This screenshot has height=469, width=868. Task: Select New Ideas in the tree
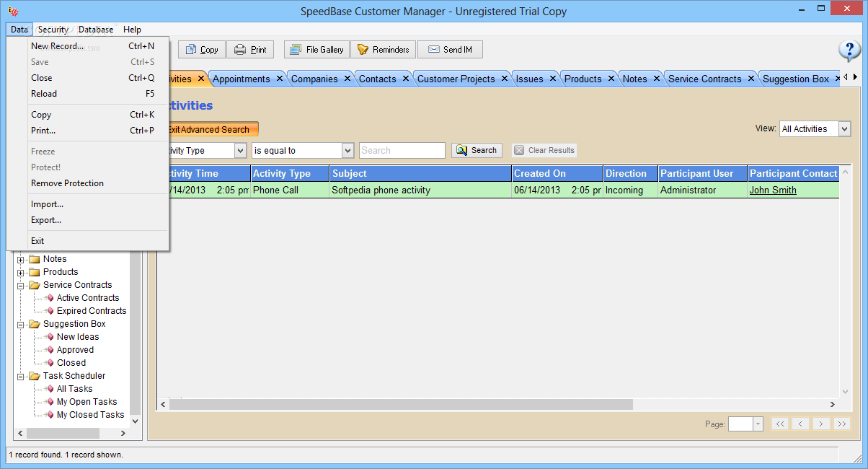click(78, 337)
